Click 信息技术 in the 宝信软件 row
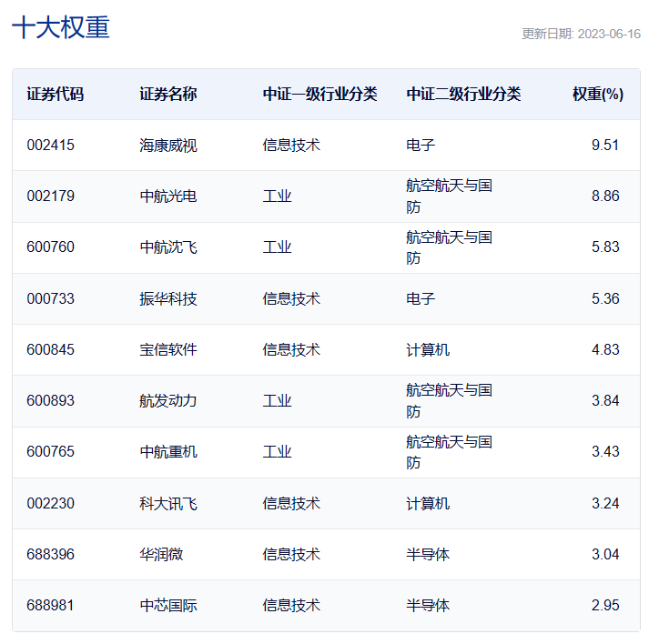Image resolution: width=659 pixels, height=644 pixels. tap(291, 349)
